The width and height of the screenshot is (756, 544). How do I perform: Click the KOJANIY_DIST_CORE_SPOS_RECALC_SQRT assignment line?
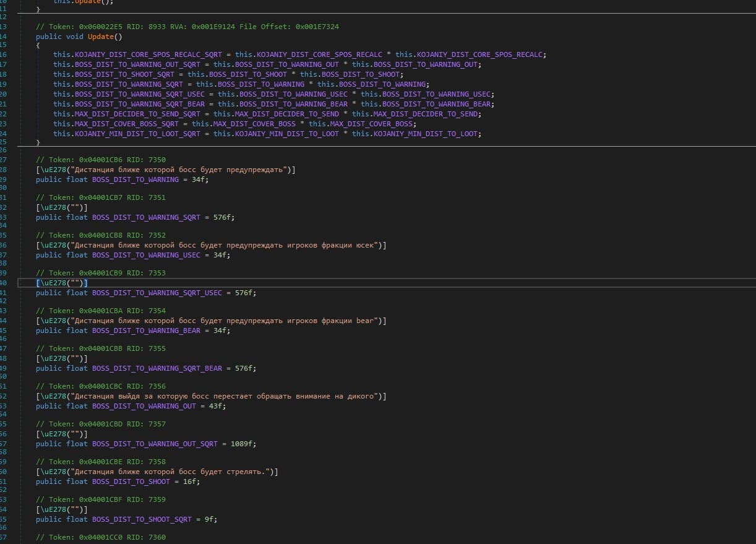click(x=299, y=54)
